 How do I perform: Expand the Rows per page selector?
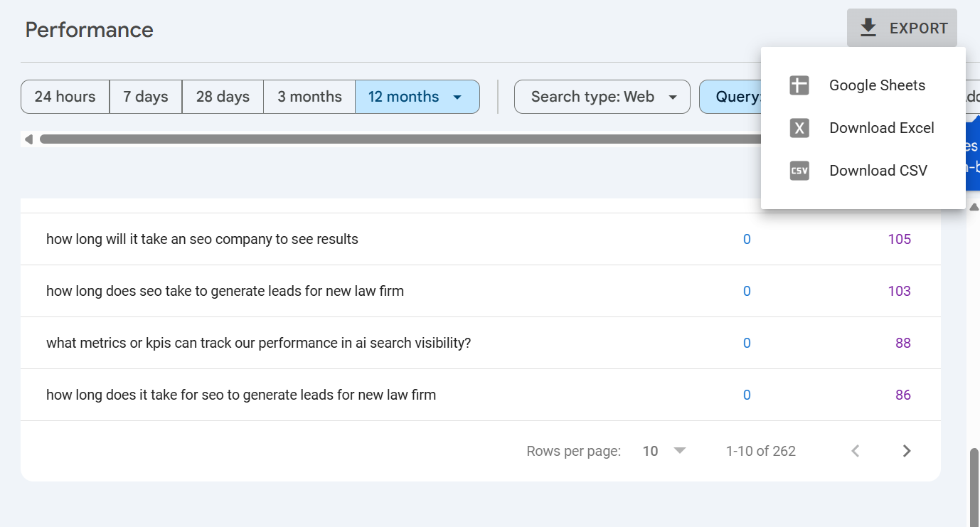coord(663,450)
